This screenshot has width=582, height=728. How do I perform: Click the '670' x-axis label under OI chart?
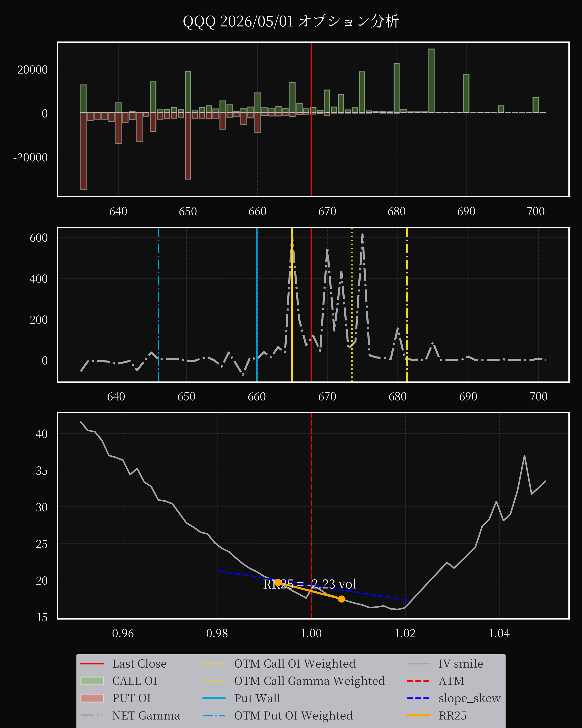pyautogui.click(x=327, y=211)
